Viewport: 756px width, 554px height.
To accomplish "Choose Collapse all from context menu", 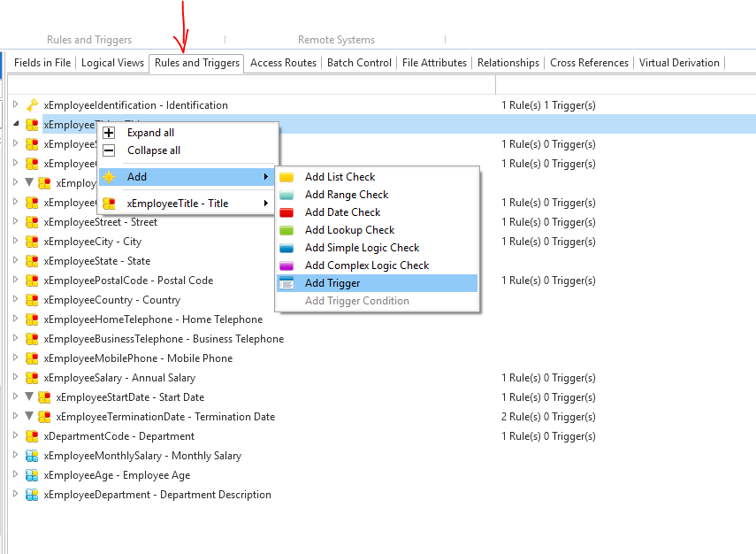I will (187, 150).
